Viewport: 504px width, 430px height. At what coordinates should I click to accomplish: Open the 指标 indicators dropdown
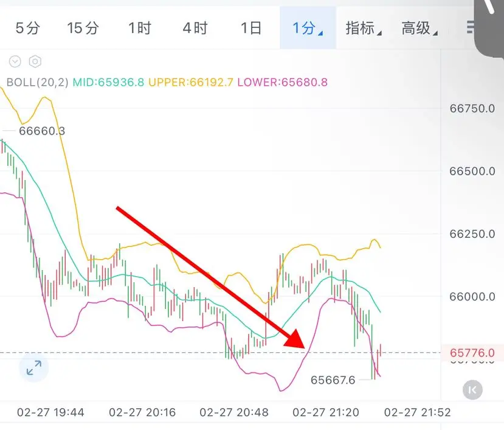point(363,28)
